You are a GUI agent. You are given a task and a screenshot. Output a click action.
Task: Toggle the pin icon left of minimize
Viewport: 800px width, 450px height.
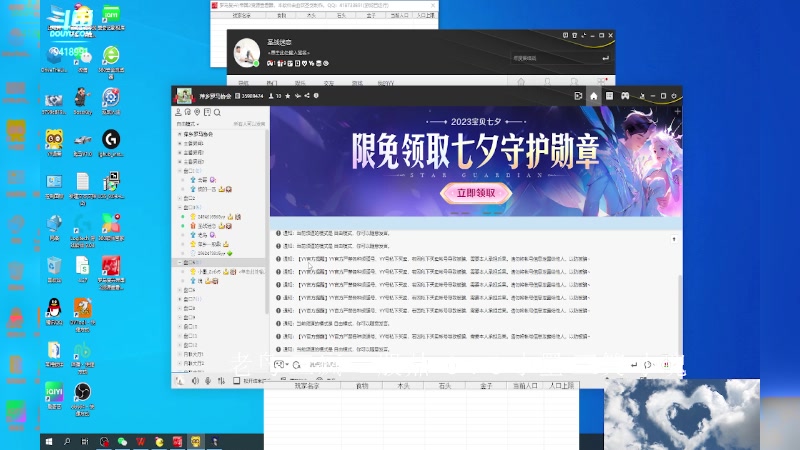click(642, 96)
